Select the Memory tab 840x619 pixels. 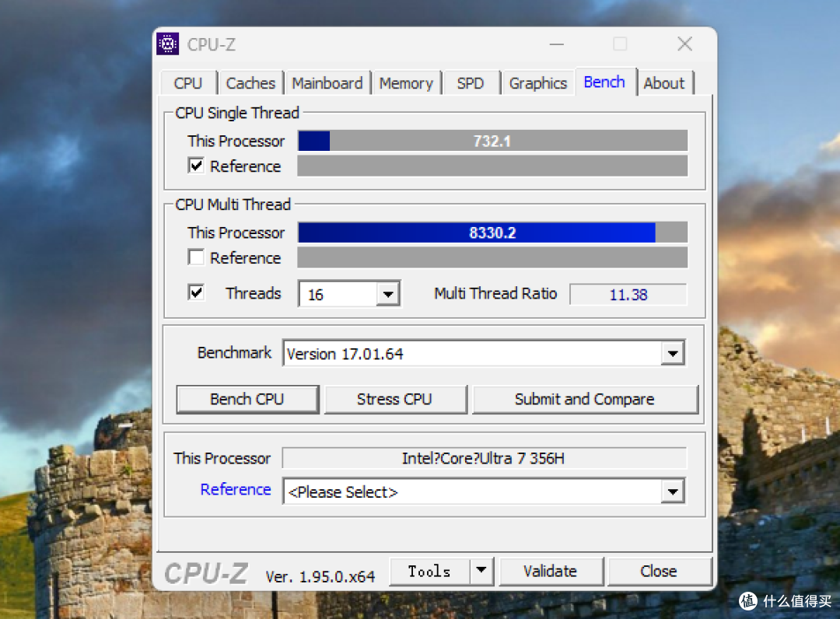click(x=406, y=83)
